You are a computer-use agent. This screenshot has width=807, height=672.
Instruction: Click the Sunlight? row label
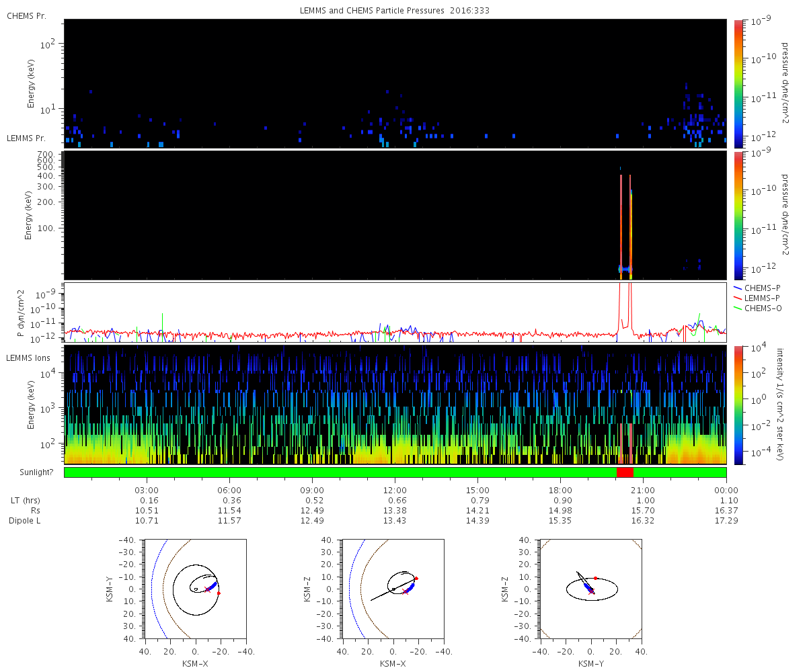click(x=29, y=472)
